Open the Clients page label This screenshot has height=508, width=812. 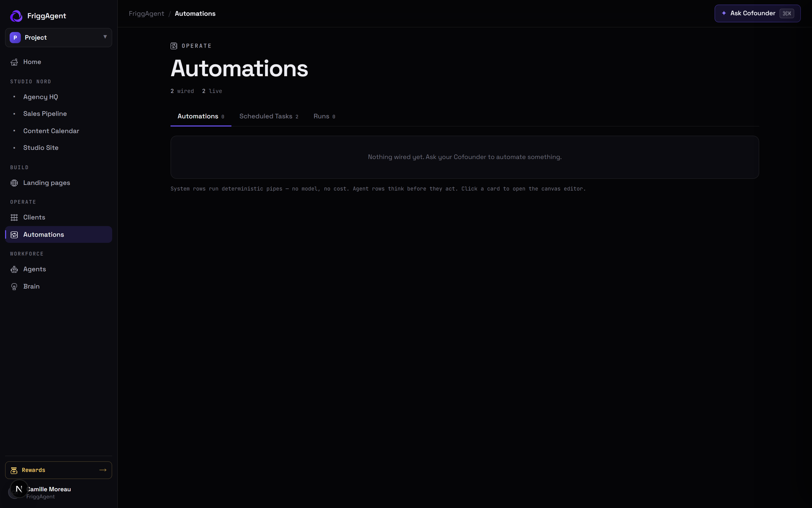pos(34,218)
